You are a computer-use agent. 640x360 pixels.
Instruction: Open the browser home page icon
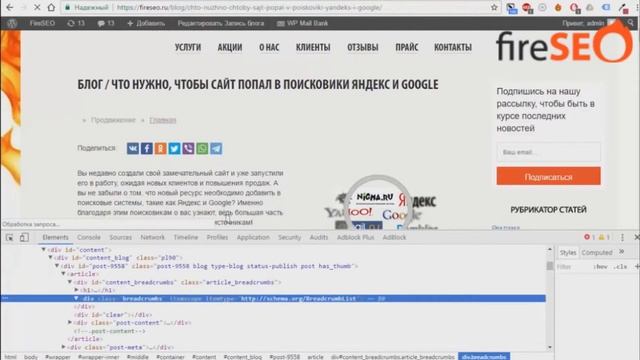(51, 7)
